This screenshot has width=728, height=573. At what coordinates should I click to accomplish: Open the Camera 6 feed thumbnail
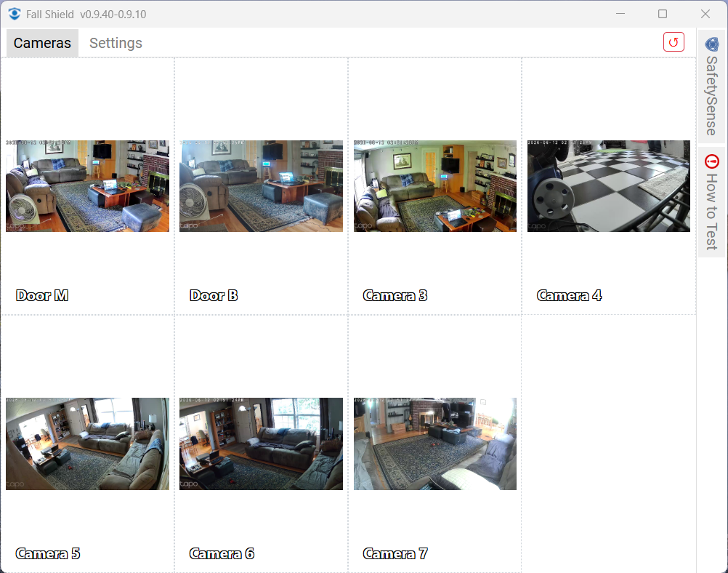point(261,444)
